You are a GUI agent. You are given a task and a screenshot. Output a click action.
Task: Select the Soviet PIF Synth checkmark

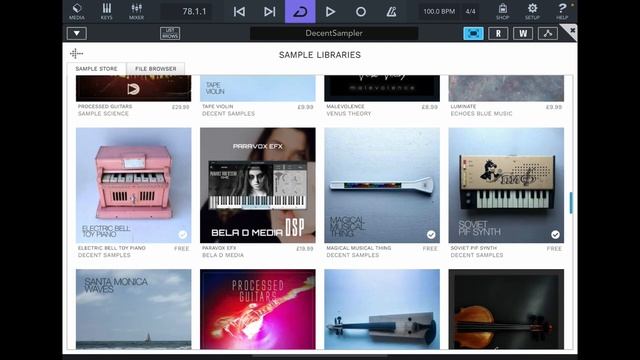tap(555, 234)
